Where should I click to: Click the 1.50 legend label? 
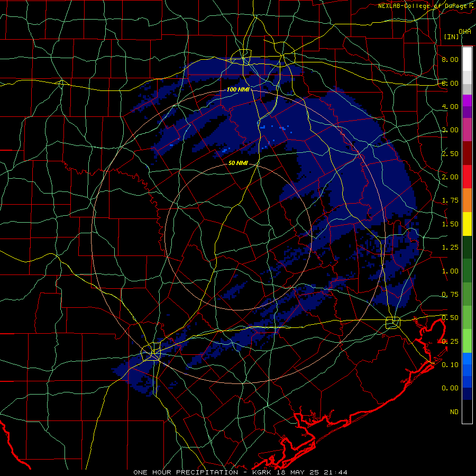pyautogui.click(x=450, y=224)
